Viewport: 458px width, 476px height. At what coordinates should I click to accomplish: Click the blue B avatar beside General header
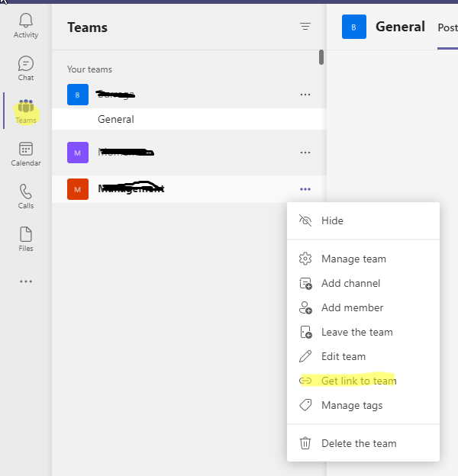(354, 27)
